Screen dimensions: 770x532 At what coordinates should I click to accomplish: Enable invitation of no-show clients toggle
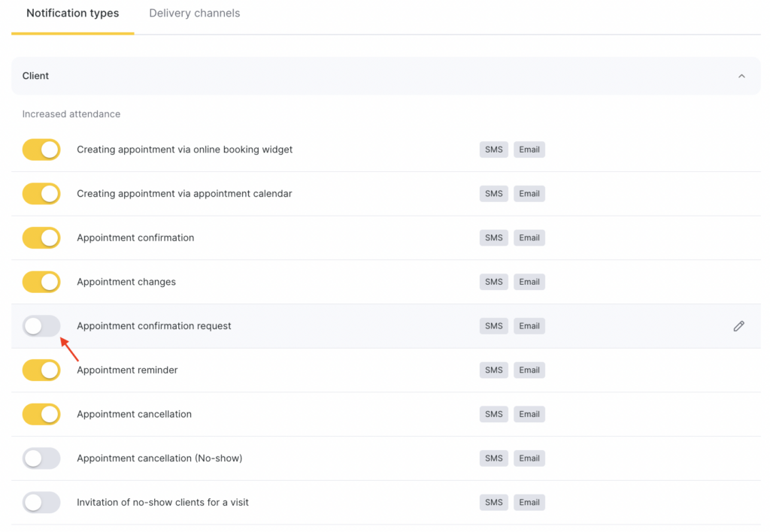point(41,502)
